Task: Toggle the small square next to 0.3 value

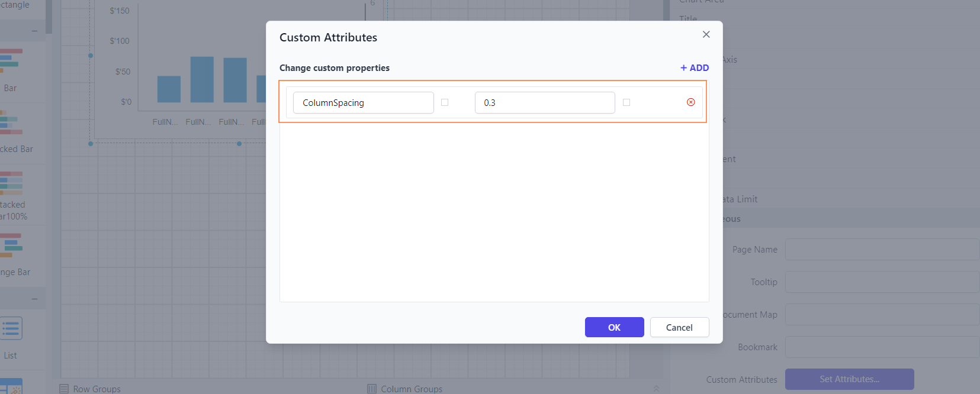Action: click(626, 102)
